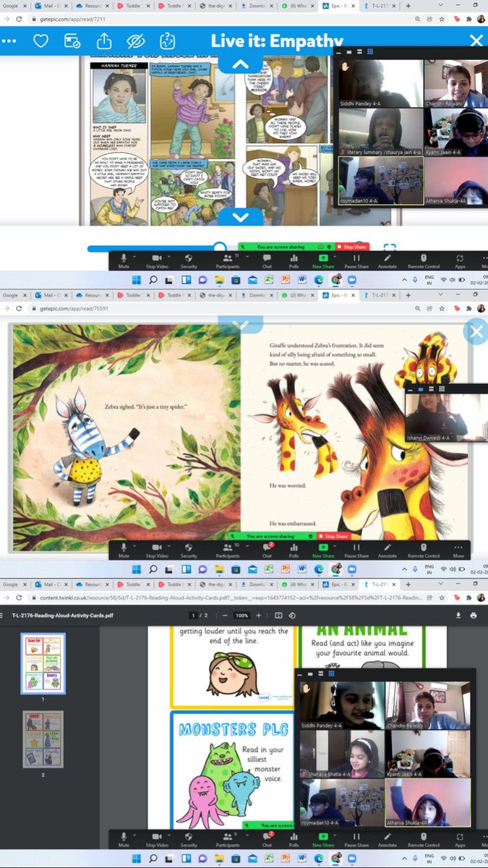Click the 100% zoom field in PDF toolbar
Screen dimensions: 488x868
(x=242, y=615)
